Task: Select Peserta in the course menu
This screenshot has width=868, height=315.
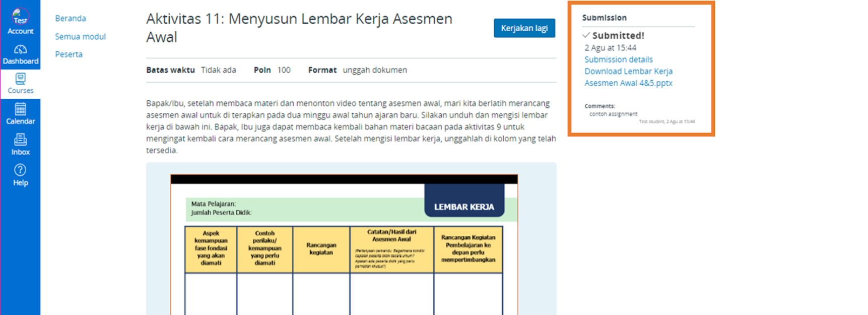Action: (x=69, y=54)
